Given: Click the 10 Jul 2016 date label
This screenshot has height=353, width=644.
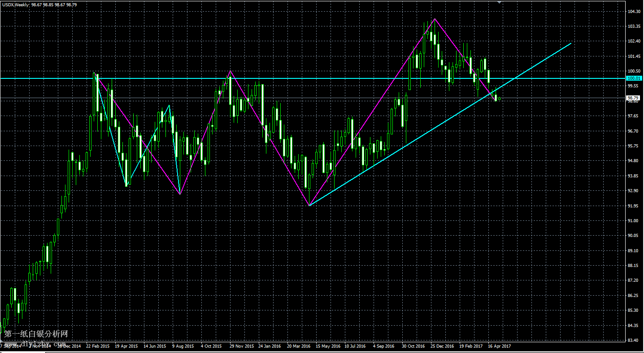Looking at the screenshot, I should point(356,346).
